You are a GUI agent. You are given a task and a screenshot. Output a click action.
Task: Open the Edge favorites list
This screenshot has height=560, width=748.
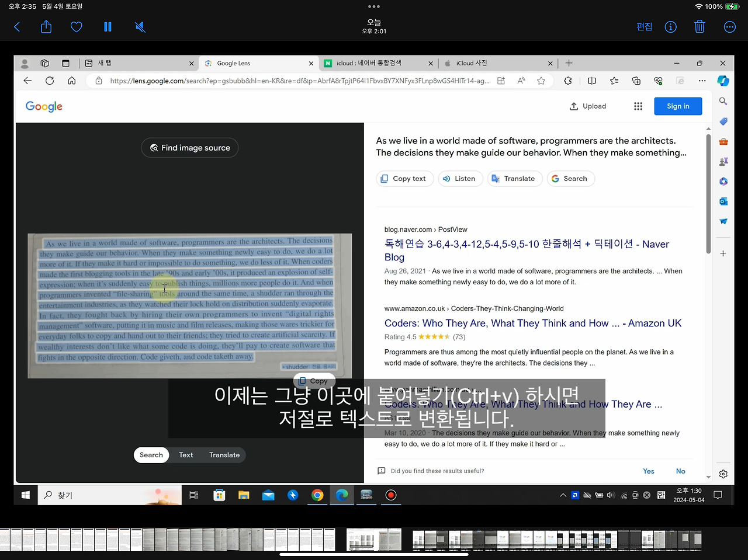pos(614,81)
